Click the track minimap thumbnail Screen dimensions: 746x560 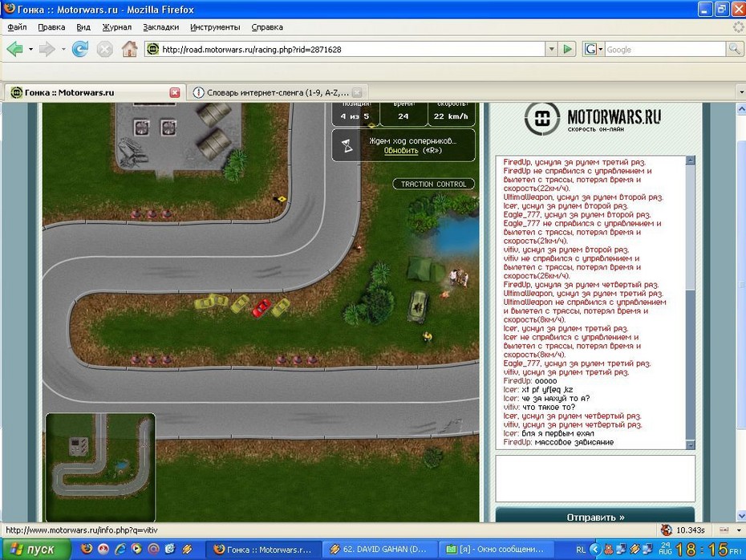[100, 467]
